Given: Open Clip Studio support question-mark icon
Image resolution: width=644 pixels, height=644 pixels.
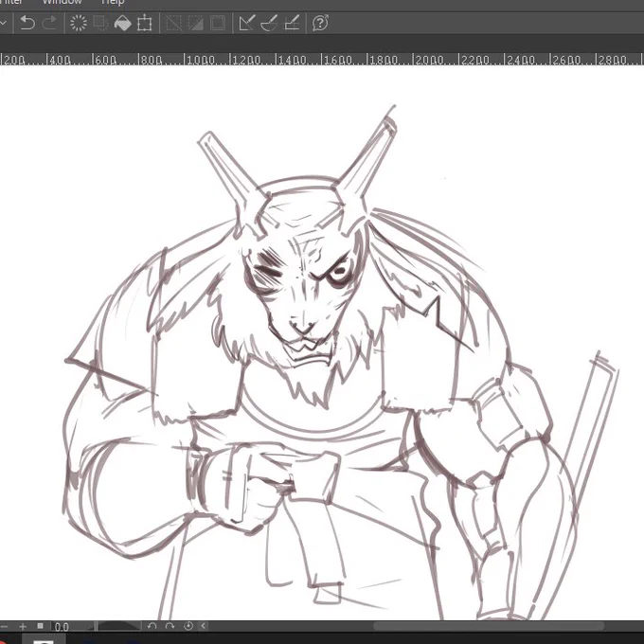Looking at the screenshot, I should 320,23.
